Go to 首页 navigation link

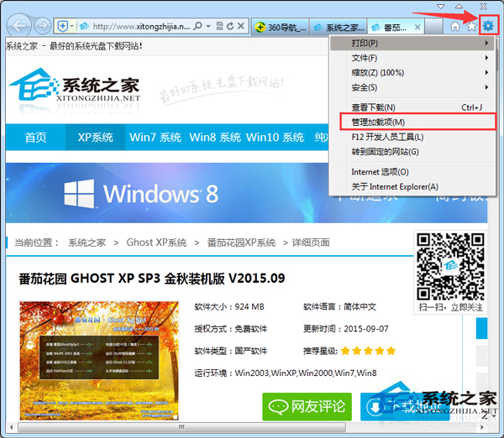point(35,138)
